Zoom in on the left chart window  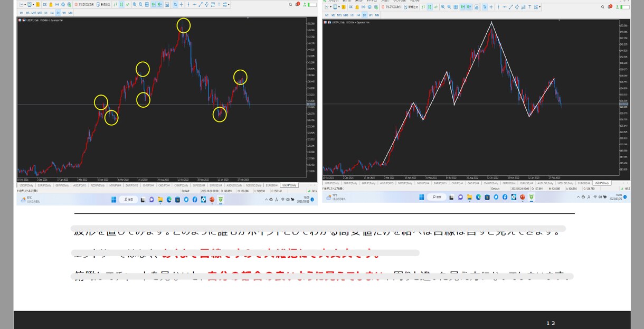(135, 5)
